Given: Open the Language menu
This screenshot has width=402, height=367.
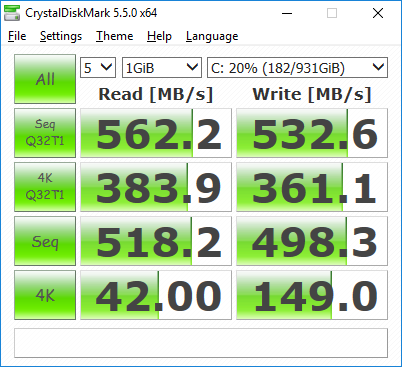Looking at the screenshot, I should tap(212, 36).
